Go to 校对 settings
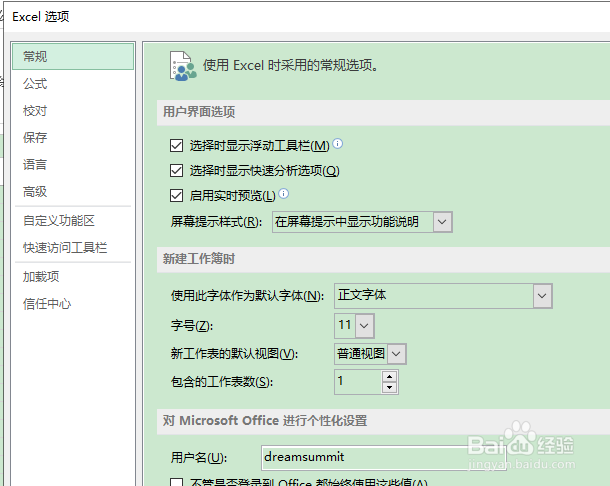Viewport: 610px width, 486px height. (35, 111)
